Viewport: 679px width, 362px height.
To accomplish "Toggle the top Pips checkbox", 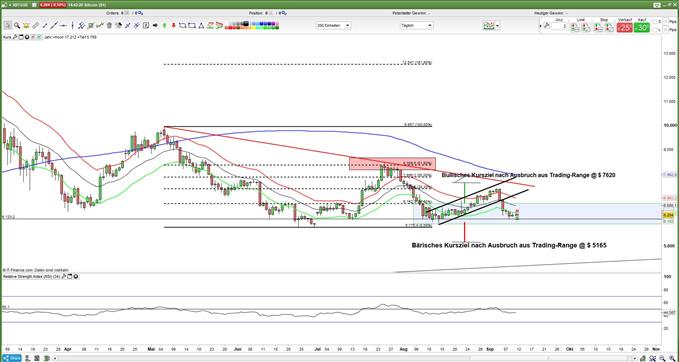I will click(665, 21).
